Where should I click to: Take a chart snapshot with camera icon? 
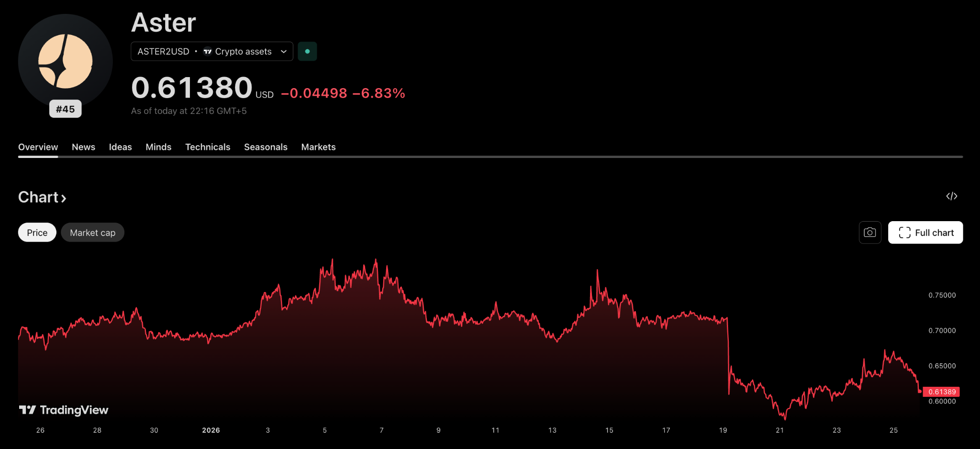(x=870, y=233)
